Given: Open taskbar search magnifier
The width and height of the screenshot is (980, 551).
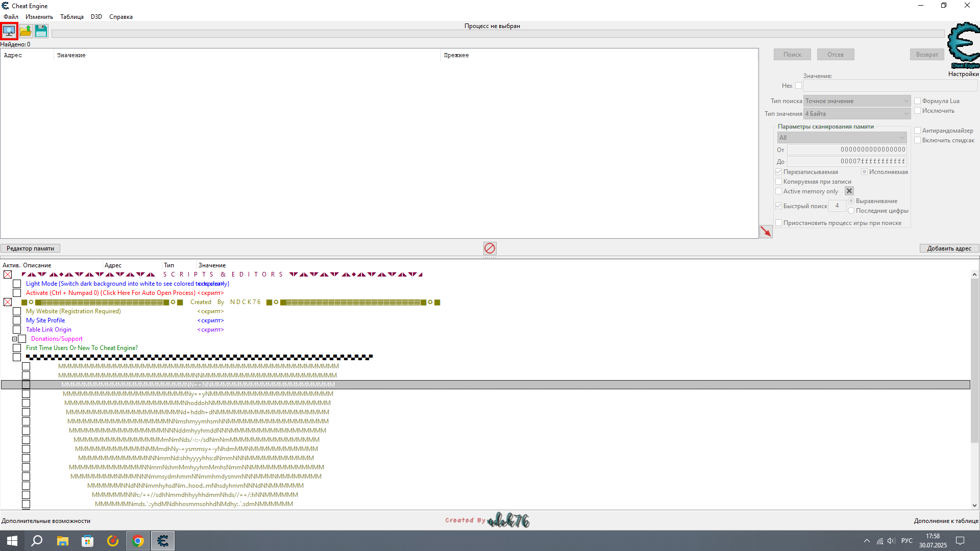Looking at the screenshot, I should tap(37, 541).
